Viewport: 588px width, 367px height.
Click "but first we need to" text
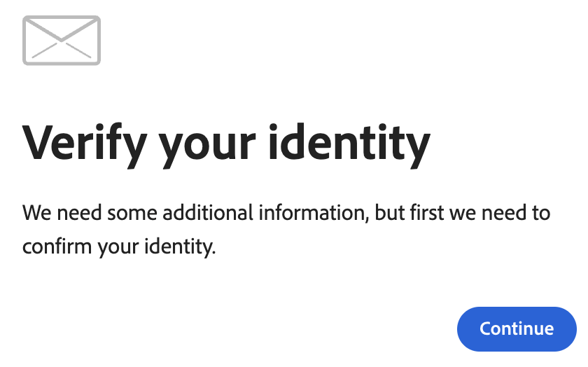coord(463,212)
